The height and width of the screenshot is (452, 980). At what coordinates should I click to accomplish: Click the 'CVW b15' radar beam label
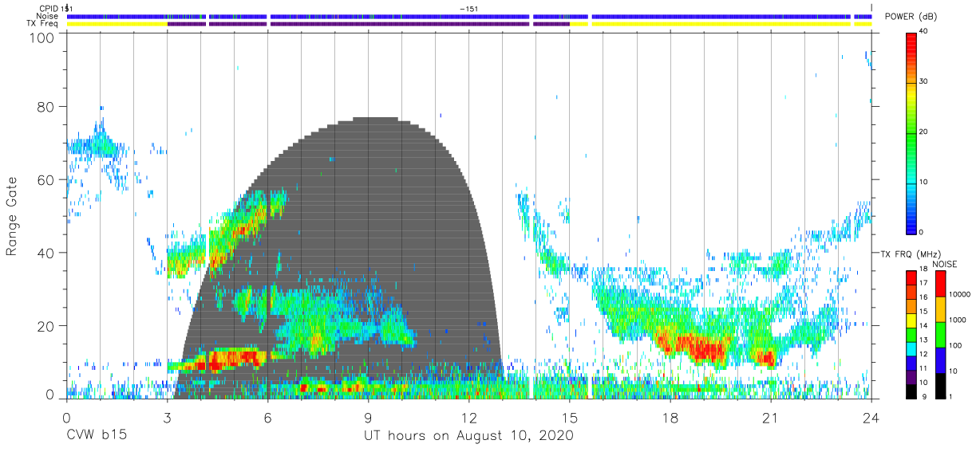pyautogui.click(x=97, y=435)
